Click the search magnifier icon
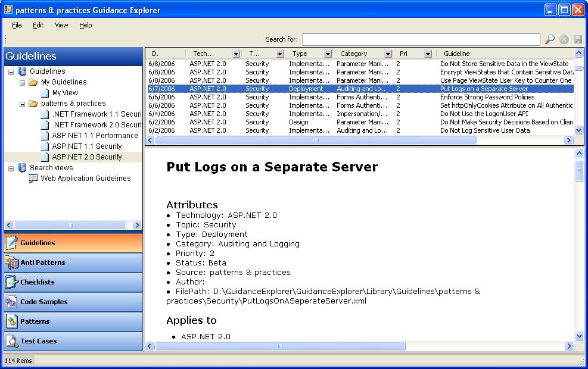 pyautogui.click(x=549, y=39)
